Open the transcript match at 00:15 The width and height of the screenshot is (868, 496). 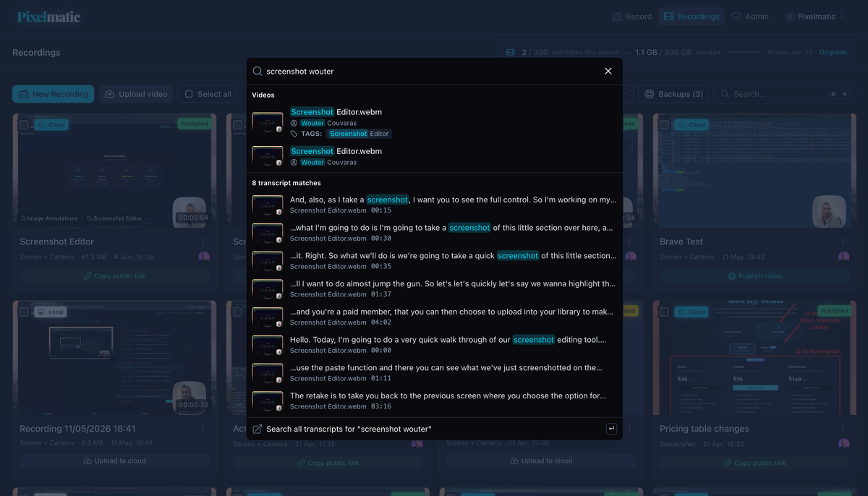point(434,205)
